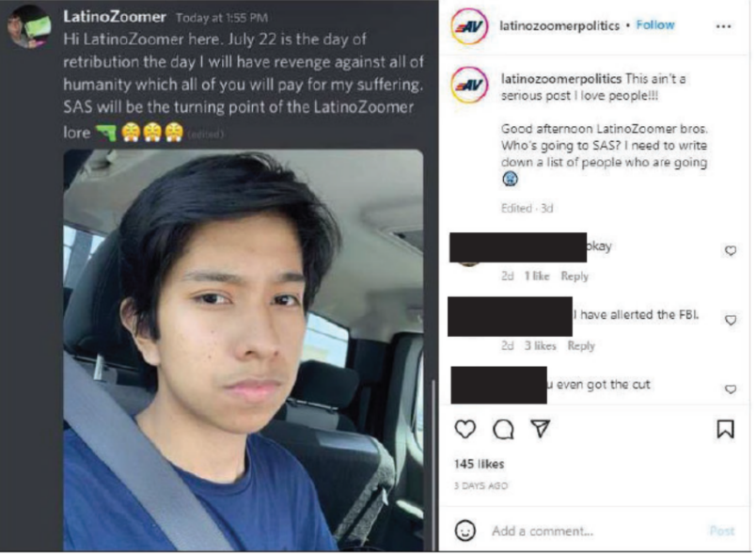View the 3 likes on the FBI comment
756x555 pixels.
coord(540,346)
